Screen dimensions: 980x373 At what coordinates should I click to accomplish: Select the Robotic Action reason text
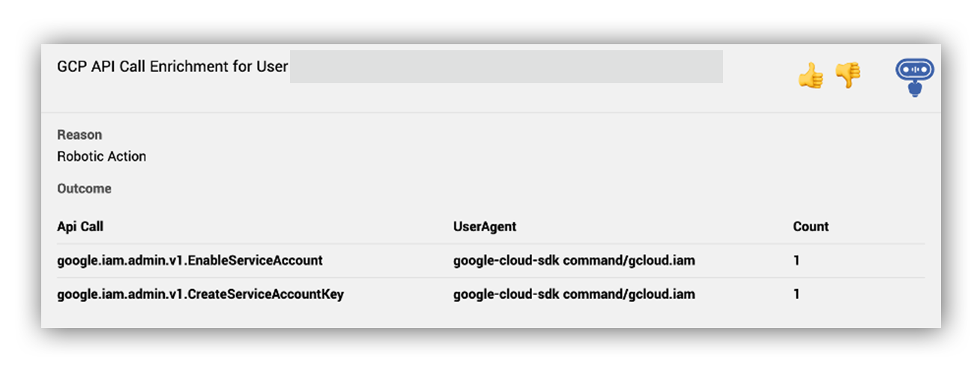(x=101, y=157)
